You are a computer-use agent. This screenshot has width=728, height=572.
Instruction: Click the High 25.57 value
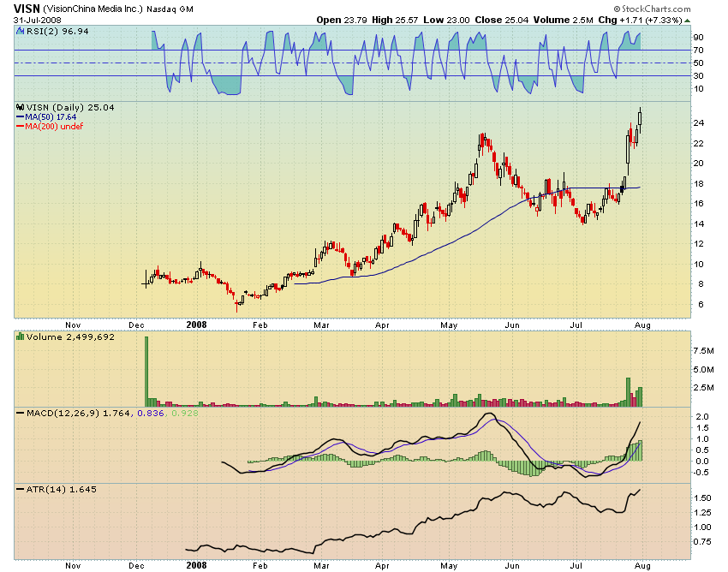[395, 20]
